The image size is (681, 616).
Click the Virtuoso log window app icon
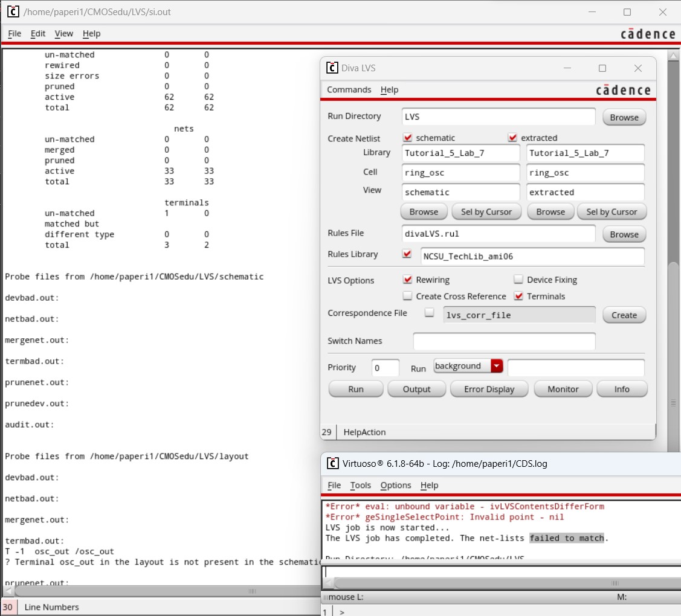[332, 463]
